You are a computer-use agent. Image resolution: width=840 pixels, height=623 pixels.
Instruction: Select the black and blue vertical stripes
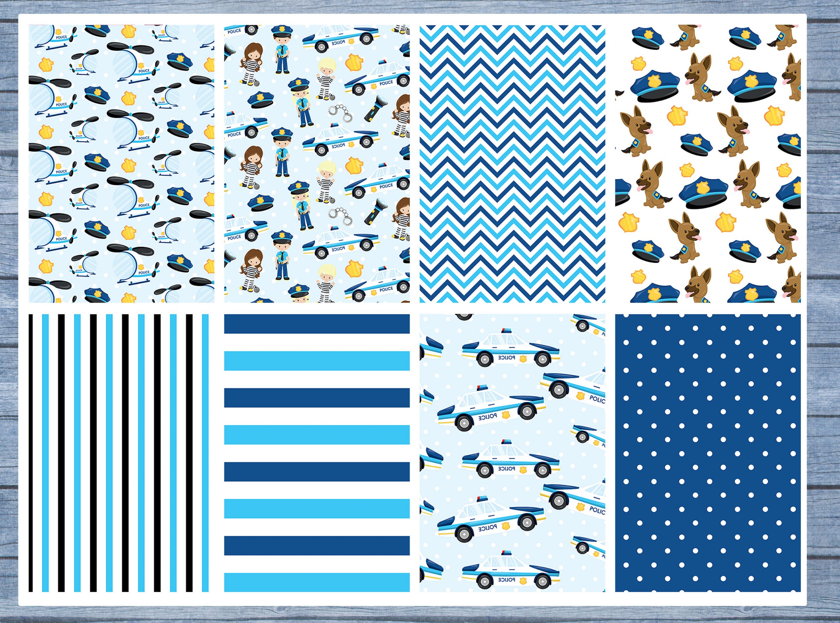click(x=121, y=452)
